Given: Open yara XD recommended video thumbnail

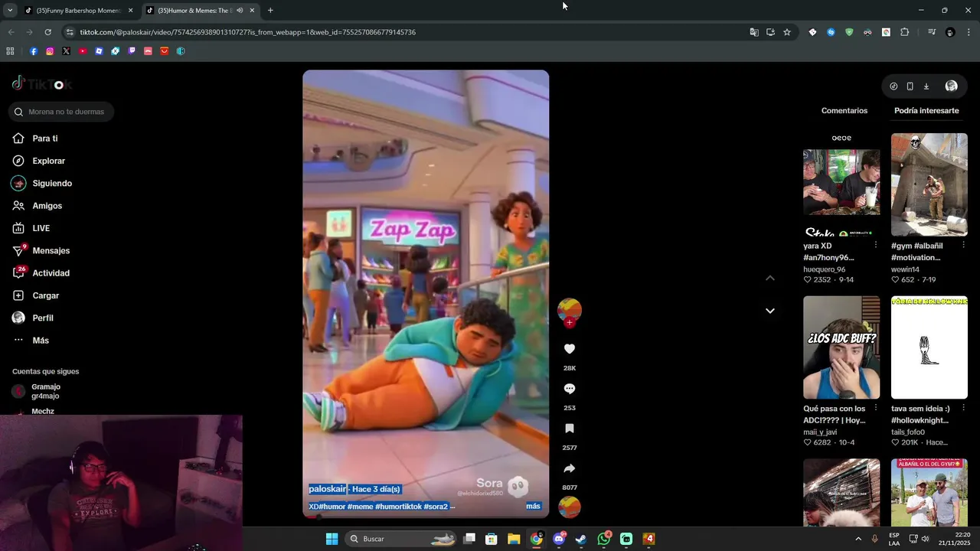Looking at the screenshot, I should coord(841,184).
